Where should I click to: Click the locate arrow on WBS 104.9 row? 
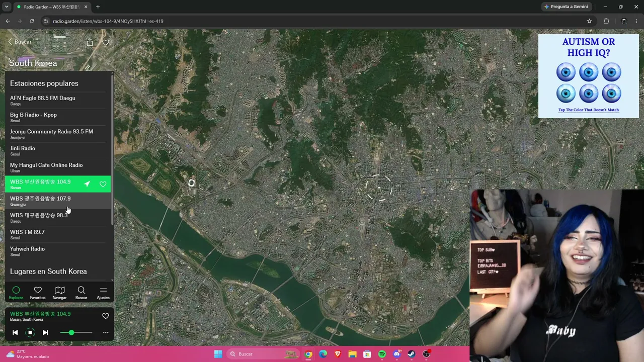click(x=87, y=184)
